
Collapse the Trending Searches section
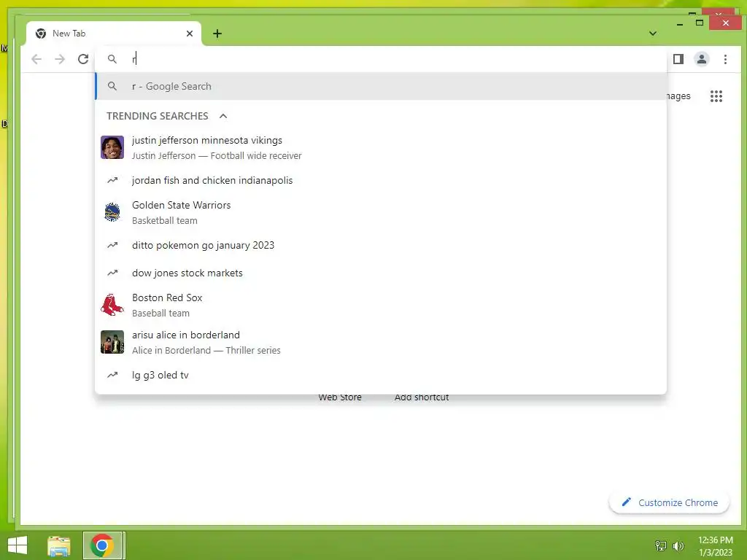click(223, 116)
